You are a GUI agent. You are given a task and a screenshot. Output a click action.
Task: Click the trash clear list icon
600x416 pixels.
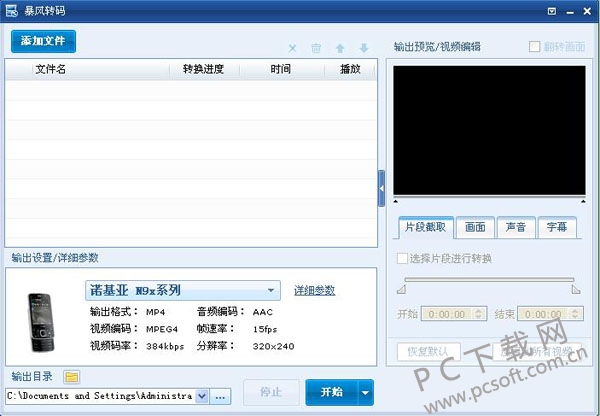point(316,48)
